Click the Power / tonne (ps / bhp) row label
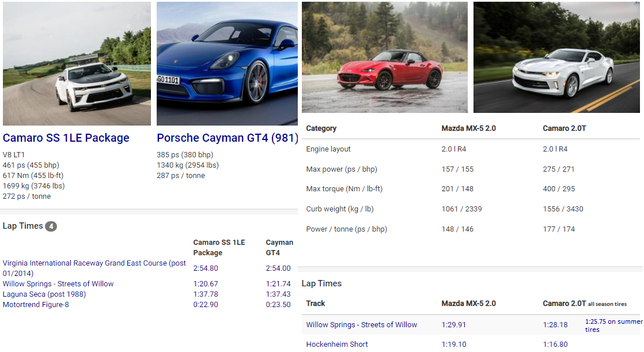 pos(347,229)
